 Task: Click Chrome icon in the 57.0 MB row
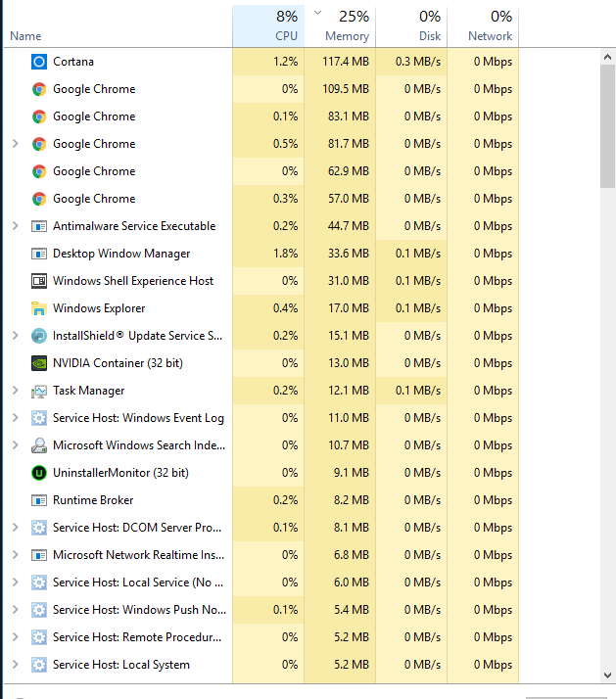[39, 199]
